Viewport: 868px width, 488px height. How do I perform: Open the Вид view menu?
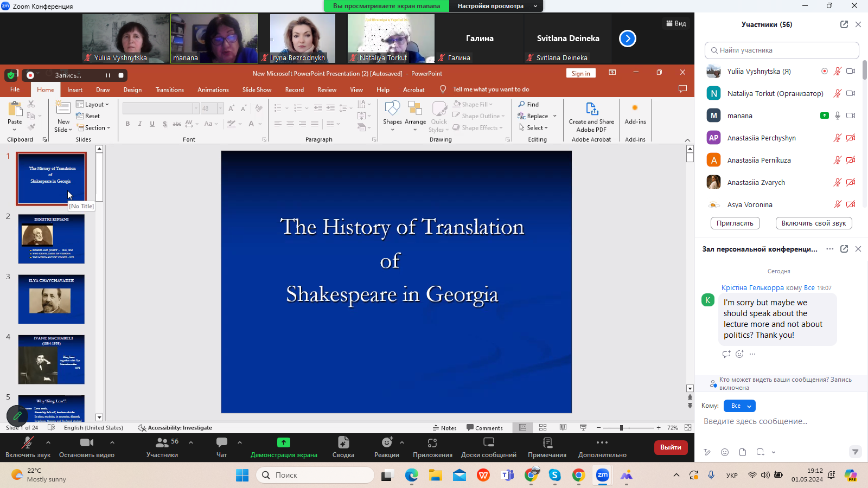click(676, 23)
